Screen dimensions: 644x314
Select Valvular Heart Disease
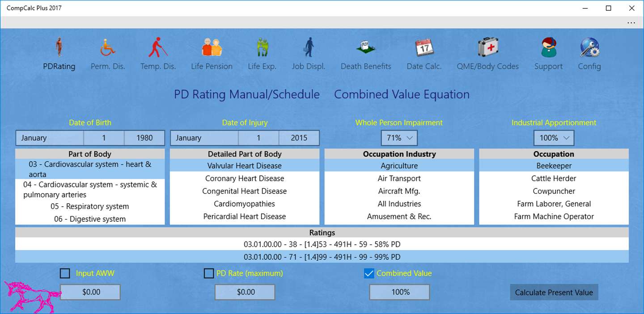pos(245,165)
